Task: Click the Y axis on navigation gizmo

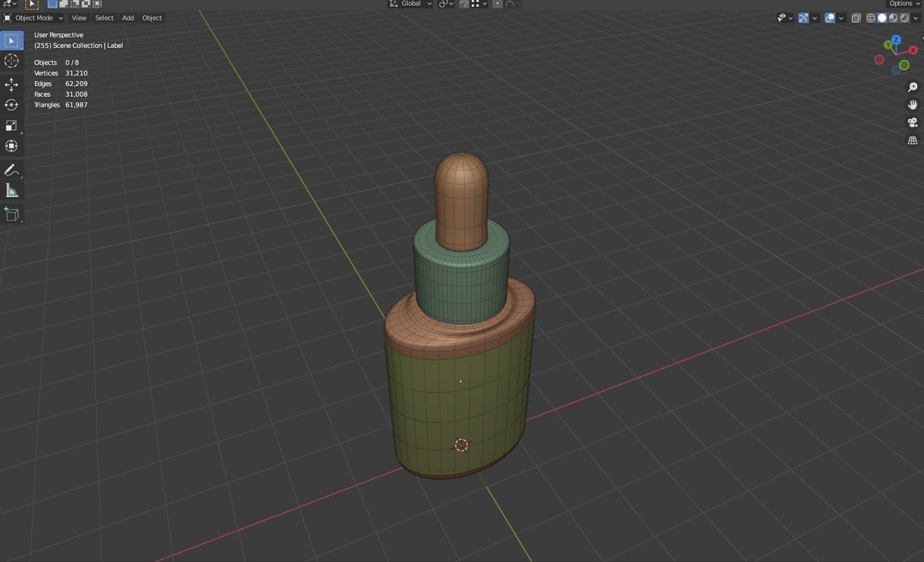Action: 888,45
